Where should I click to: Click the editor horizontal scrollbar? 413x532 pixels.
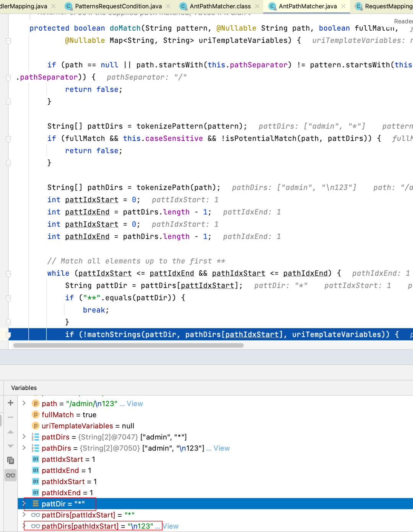(128, 345)
